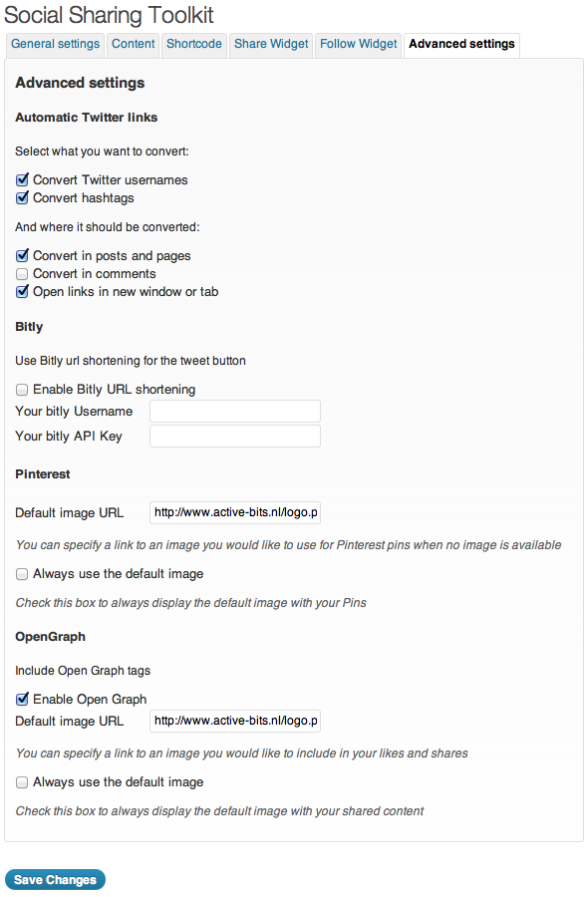The image size is (588, 897).
Task: Open the Content tab
Action: pyautogui.click(x=133, y=45)
